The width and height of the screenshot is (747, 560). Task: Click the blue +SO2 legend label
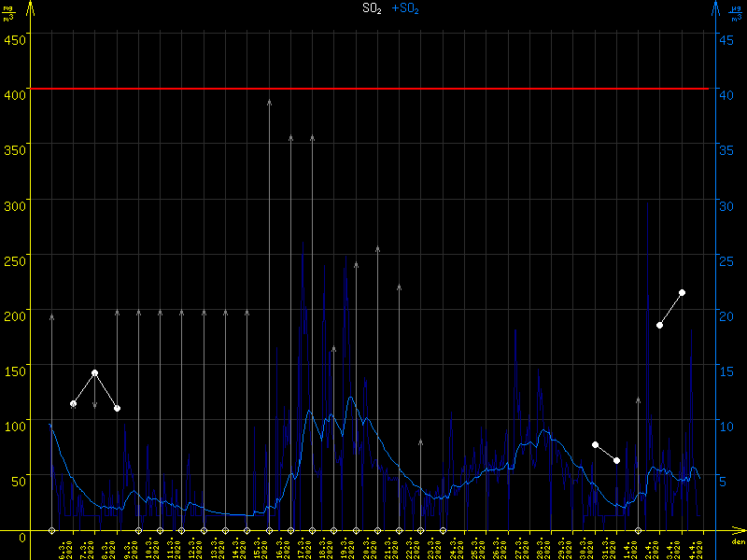404,8
